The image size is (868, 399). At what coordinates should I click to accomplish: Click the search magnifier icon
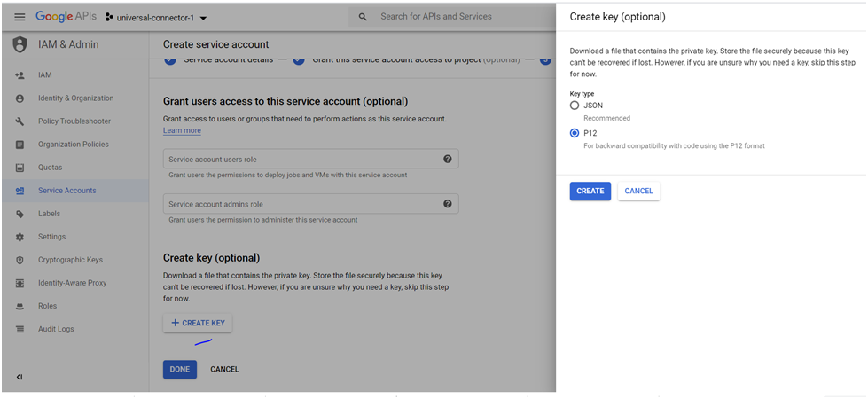click(364, 17)
